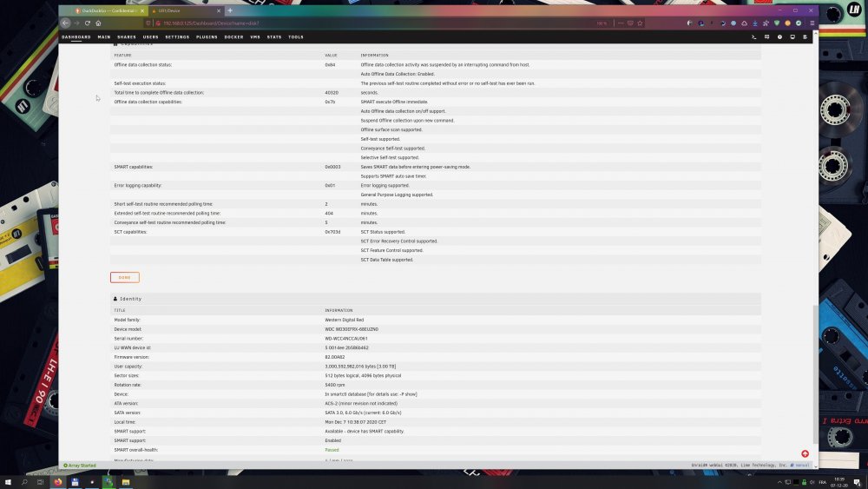This screenshot has height=489, width=868.
Task: Click the taskbar clock showing 07-12-20
Action: (839, 482)
